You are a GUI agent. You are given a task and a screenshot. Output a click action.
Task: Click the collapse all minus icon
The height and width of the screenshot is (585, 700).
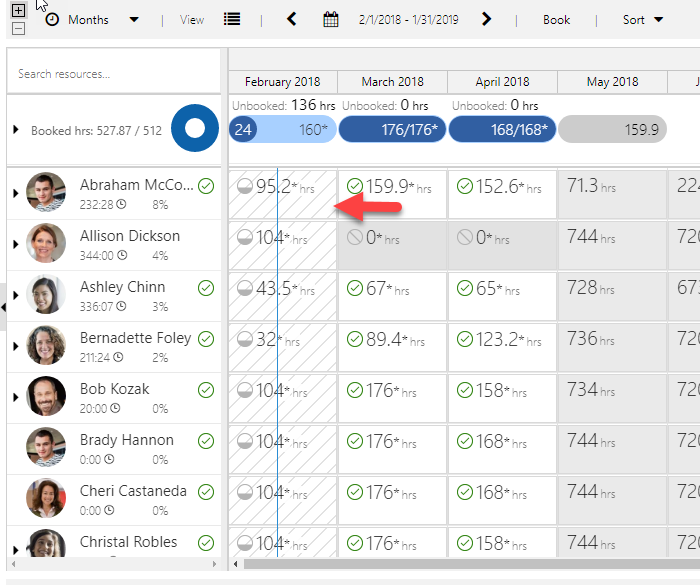(18, 28)
